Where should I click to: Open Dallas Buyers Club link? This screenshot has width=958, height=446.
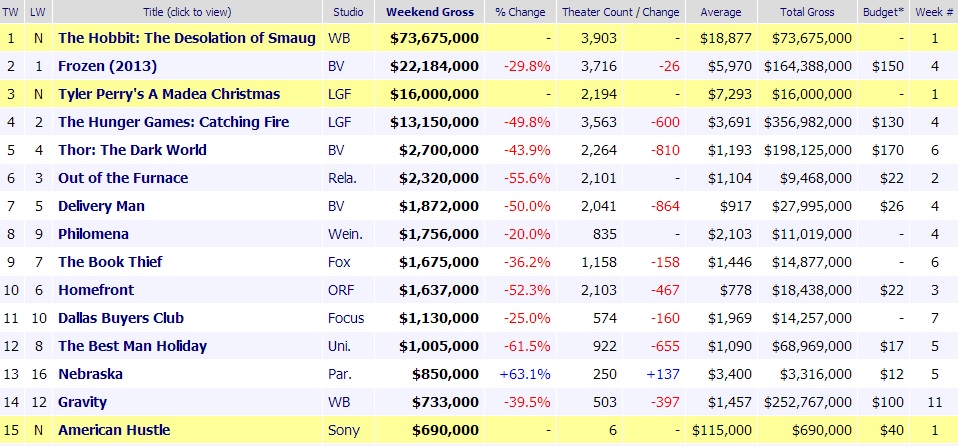point(121,318)
